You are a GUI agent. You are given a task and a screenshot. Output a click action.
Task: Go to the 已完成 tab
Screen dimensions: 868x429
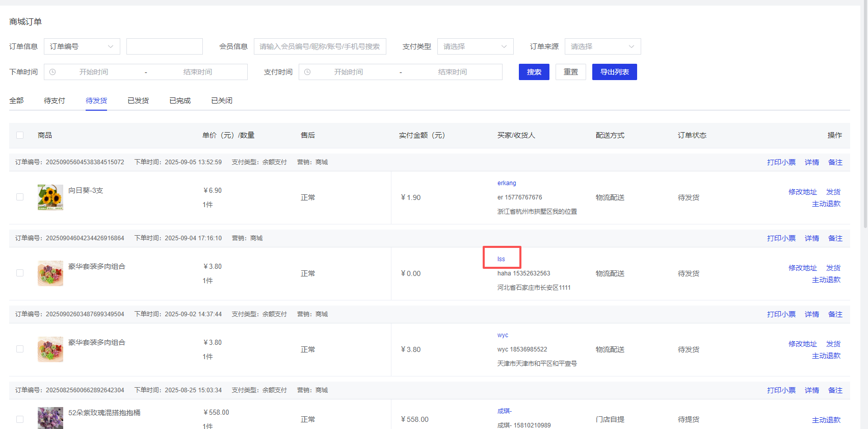[x=180, y=100]
